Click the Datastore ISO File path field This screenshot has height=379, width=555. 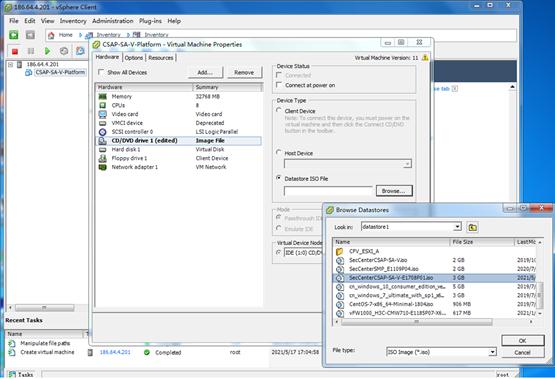tap(328, 191)
